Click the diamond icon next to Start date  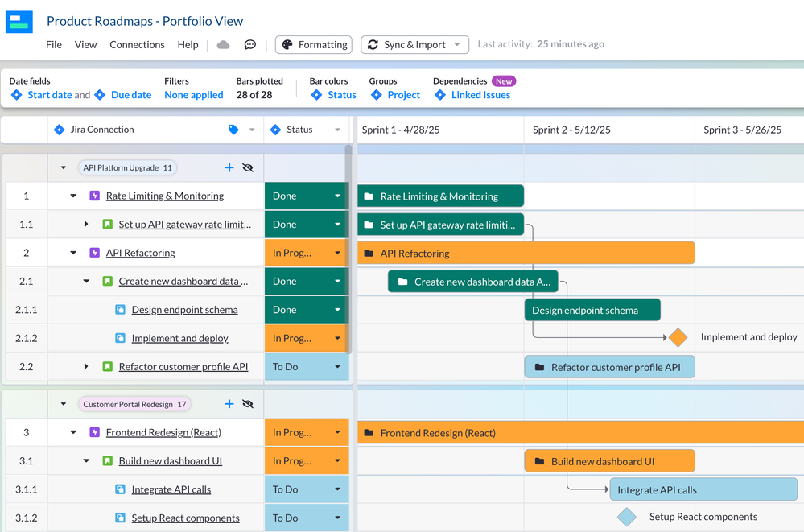[16, 95]
